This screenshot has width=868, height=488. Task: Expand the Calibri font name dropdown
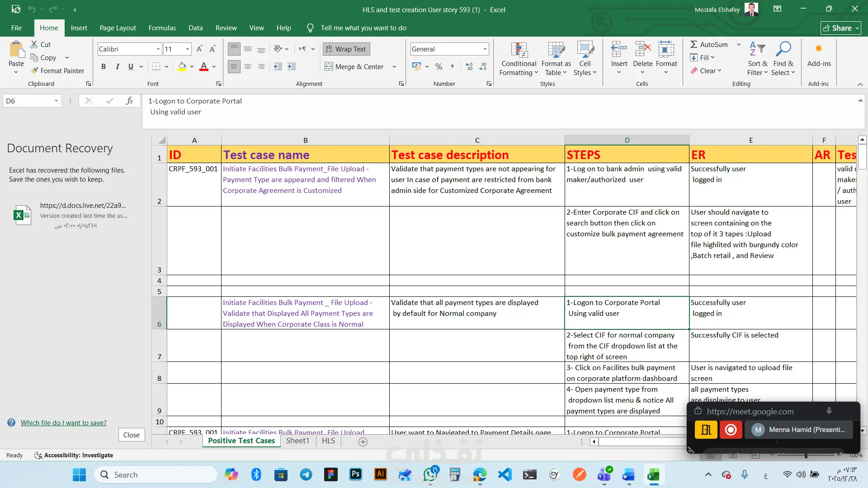tap(158, 49)
